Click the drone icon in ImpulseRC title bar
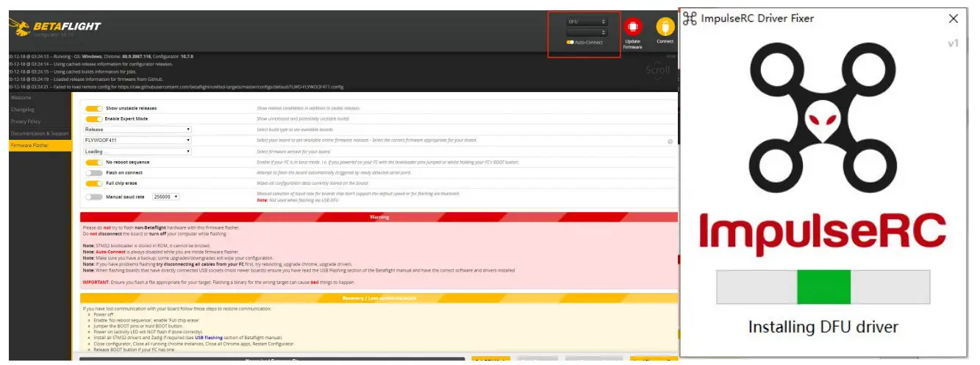Screen dimensions: 980x365 click(x=690, y=18)
